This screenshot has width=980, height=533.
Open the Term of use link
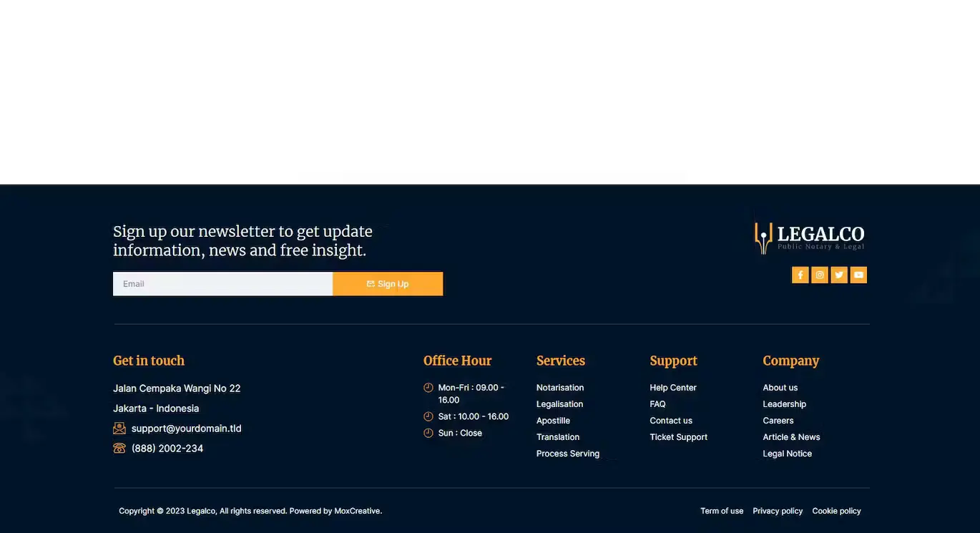coord(722,511)
